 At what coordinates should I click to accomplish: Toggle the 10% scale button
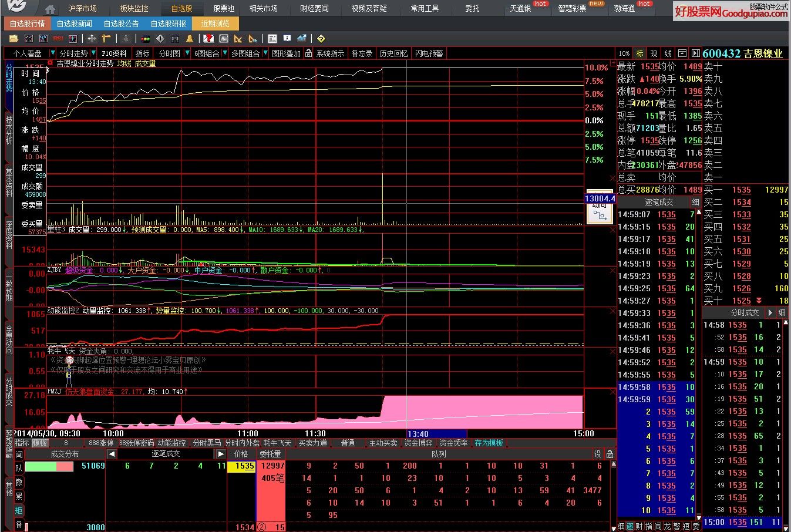click(624, 53)
